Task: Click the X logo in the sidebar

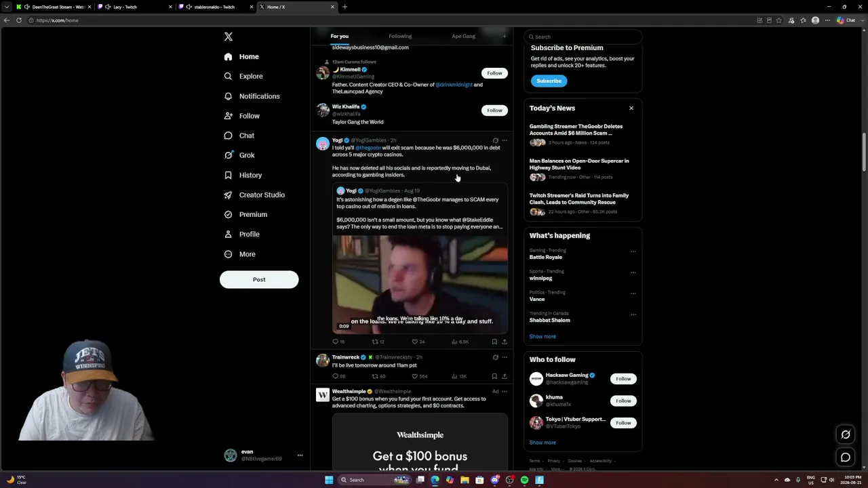Action: [x=229, y=37]
